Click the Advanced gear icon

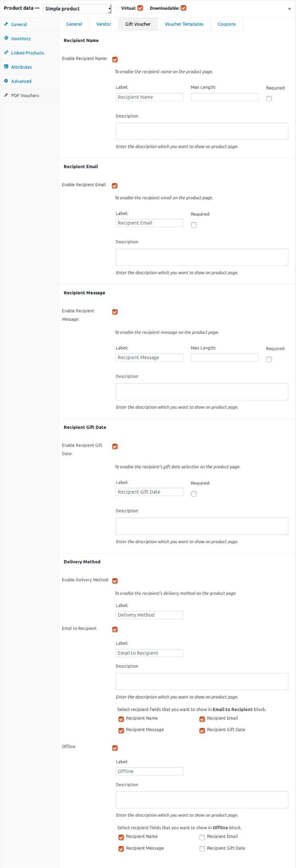[x=6, y=81]
